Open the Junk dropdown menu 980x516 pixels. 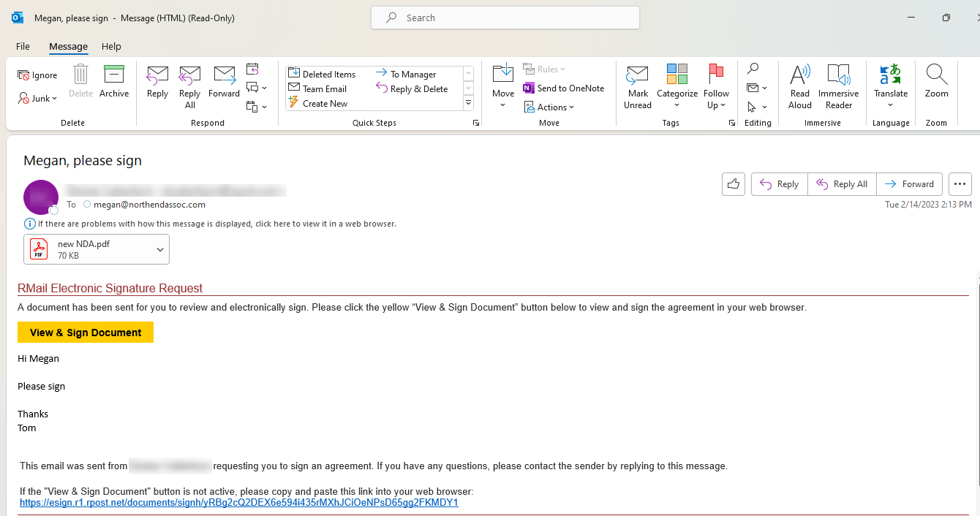pos(38,99)
